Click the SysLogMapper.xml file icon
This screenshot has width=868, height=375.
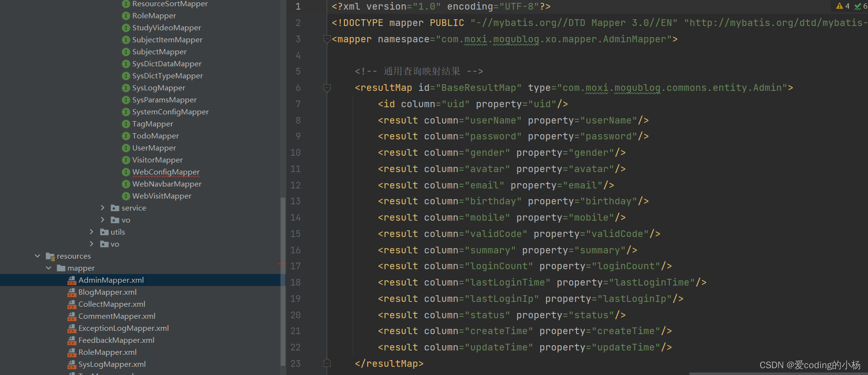pyautogui.click(x=72, y=364)
